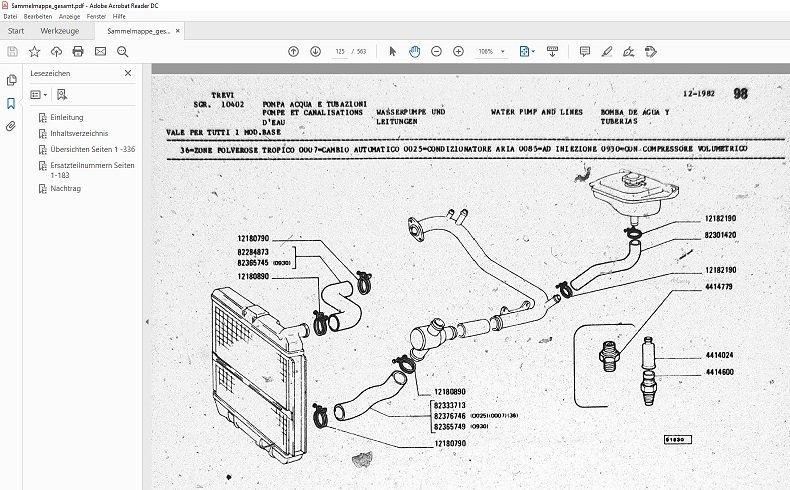Open bookmark options dropdown in Lesezeichen panel
790x490 pixels.
tap(39, 94)
